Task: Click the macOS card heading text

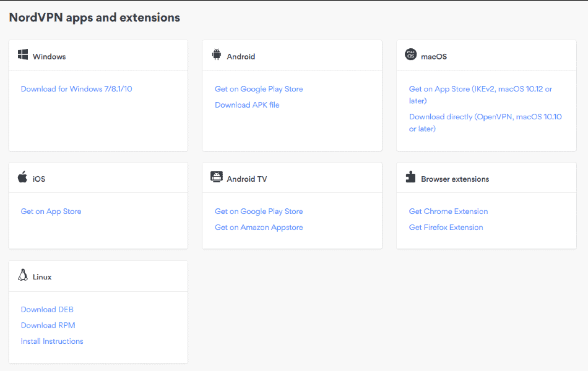Action: 434,57
